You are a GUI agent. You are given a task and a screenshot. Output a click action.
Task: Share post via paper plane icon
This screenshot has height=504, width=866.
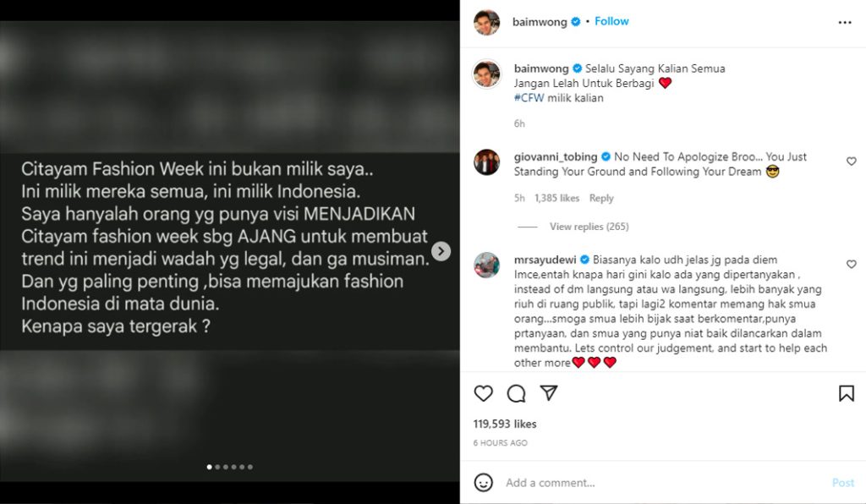click(x=548, y=392)
